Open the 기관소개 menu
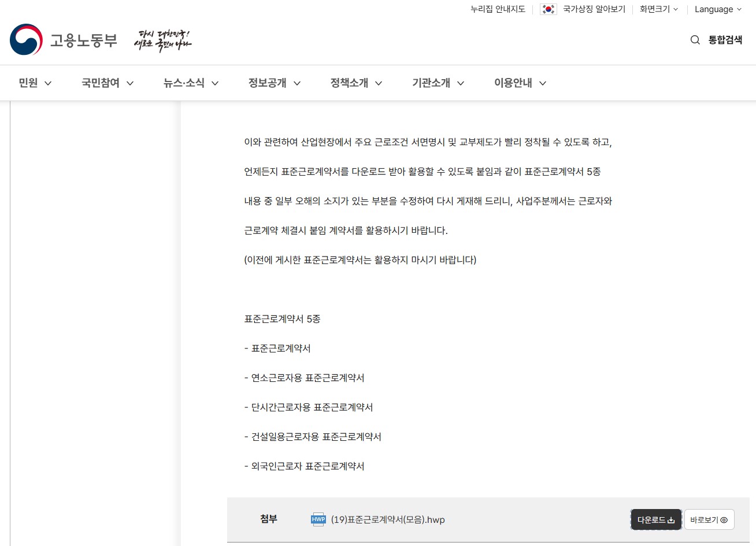Screen dimensions: 756x546 click(x=431, y=83)
